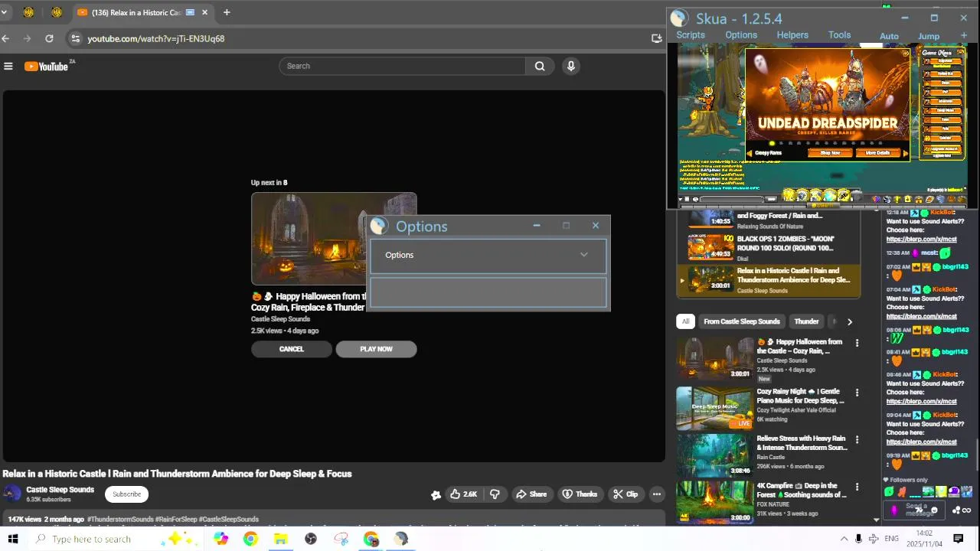
Task: Click Play Now for the next video
Action: coord(376,349)
